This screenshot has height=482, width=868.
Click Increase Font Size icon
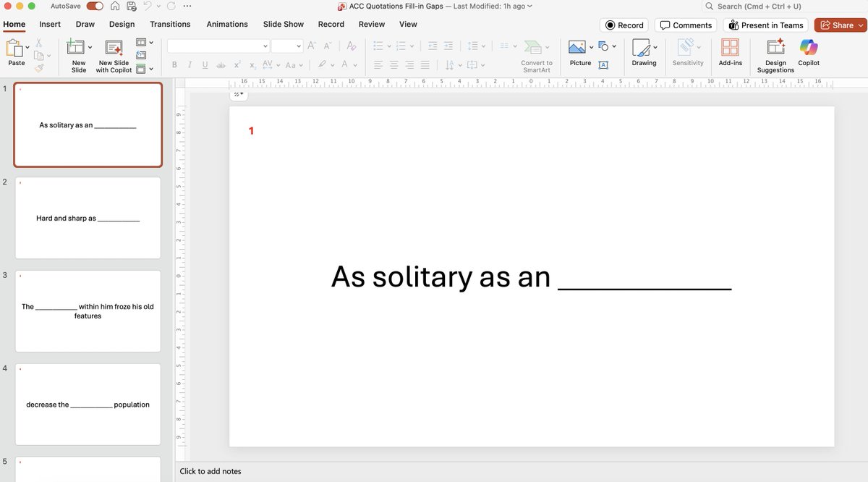click(x=311, y=46)
